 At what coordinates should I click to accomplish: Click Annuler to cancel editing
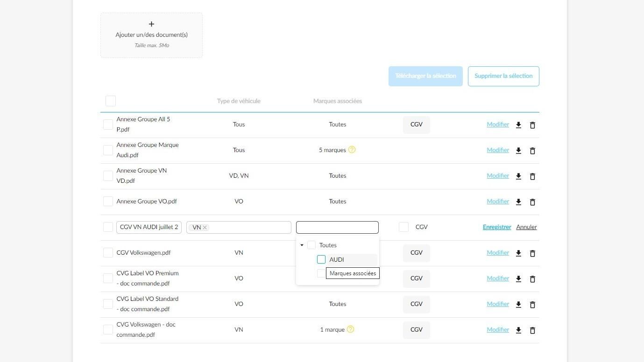(526, 227)
